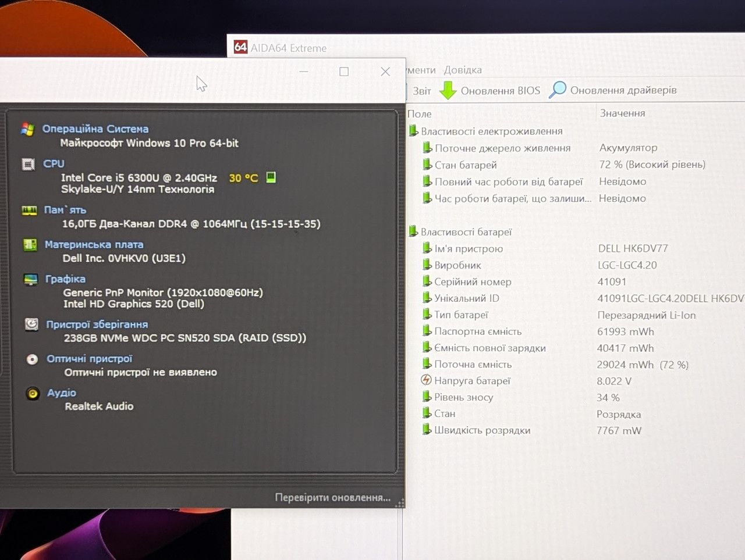745x560 pixels.
Task: Click the green temperature chip icon after 30 °C
Action: click(x=271, y=177)
